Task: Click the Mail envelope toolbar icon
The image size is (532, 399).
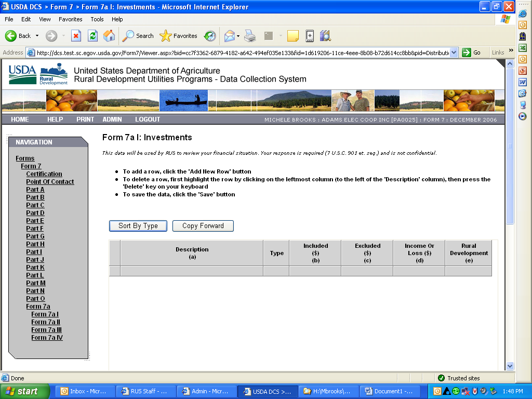Action: pyautogui.click(x=229, y=36)
